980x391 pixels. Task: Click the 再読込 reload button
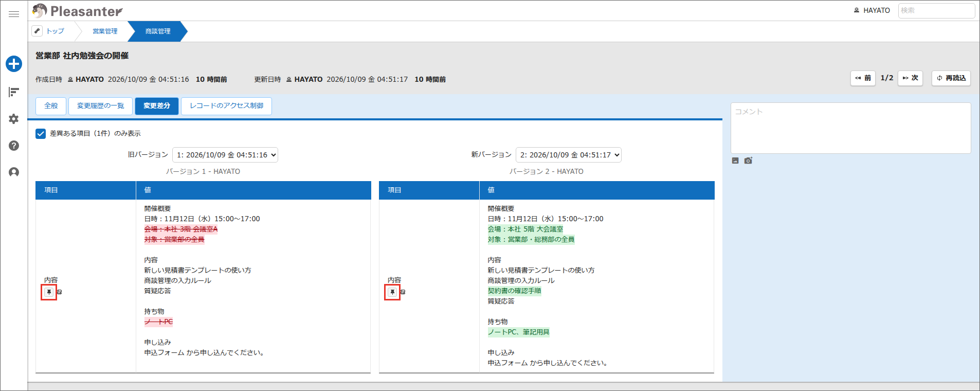tap(951, 78)
